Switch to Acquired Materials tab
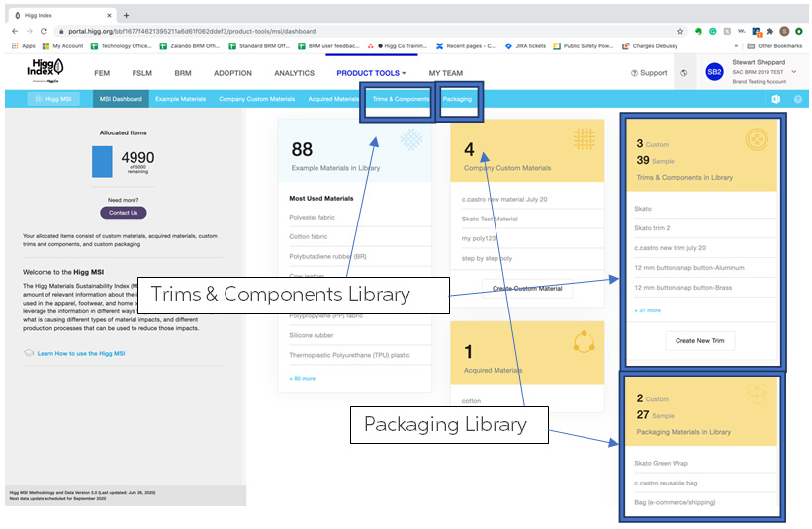The image size is (812, 529). tap(333, 99)
